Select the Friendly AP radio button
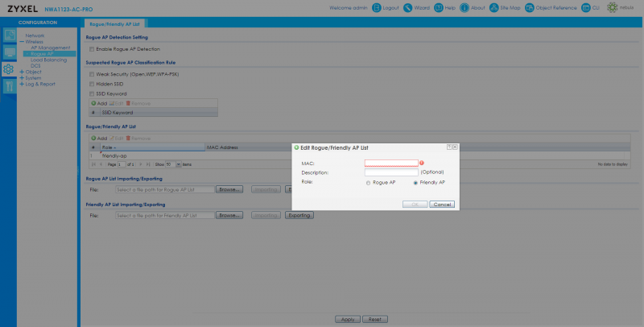This screenshot has height=327, width=644. pyautogui.click(x=415, y=183)
